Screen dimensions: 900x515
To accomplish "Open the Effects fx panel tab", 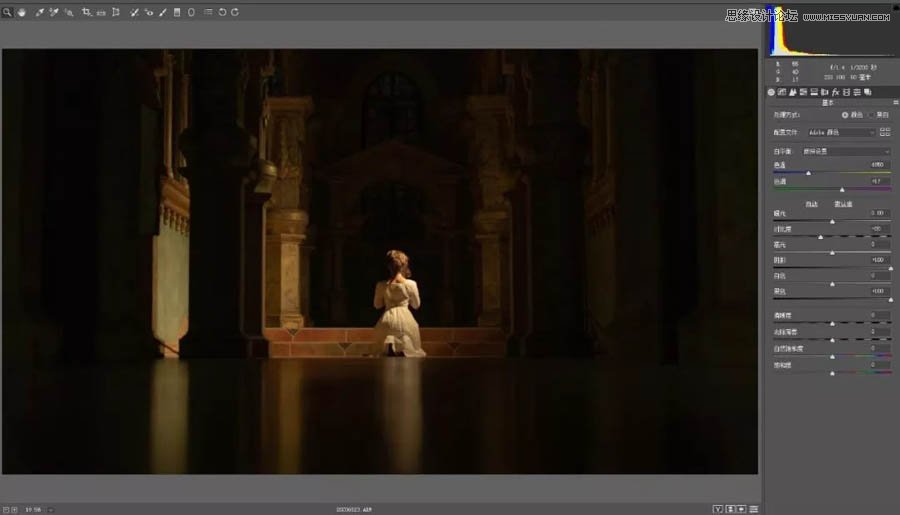I will coord(836,92).
